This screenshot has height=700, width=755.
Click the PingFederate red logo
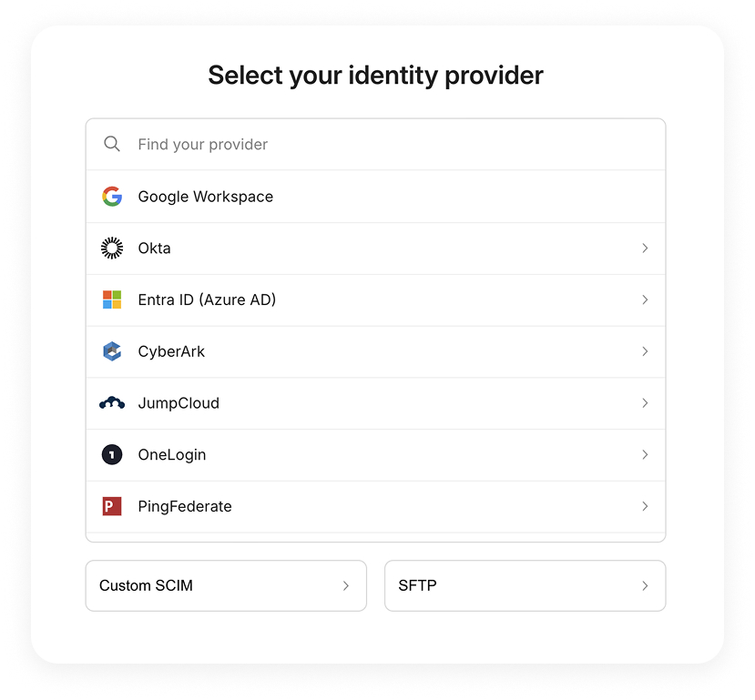click(x=112, y=506)
